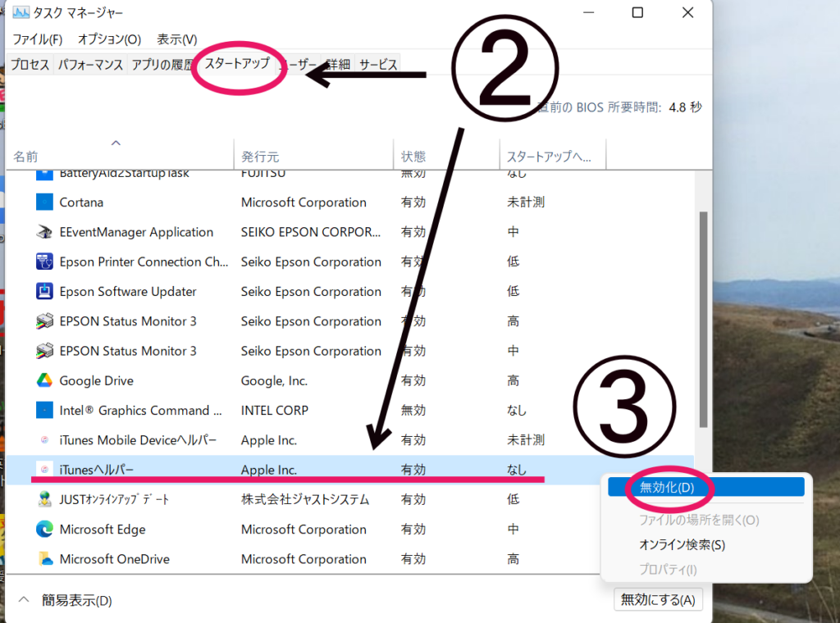Screen dimensions: 840x623
Task: Select the スタートアップ tab
Action: (x=237, y=63)
